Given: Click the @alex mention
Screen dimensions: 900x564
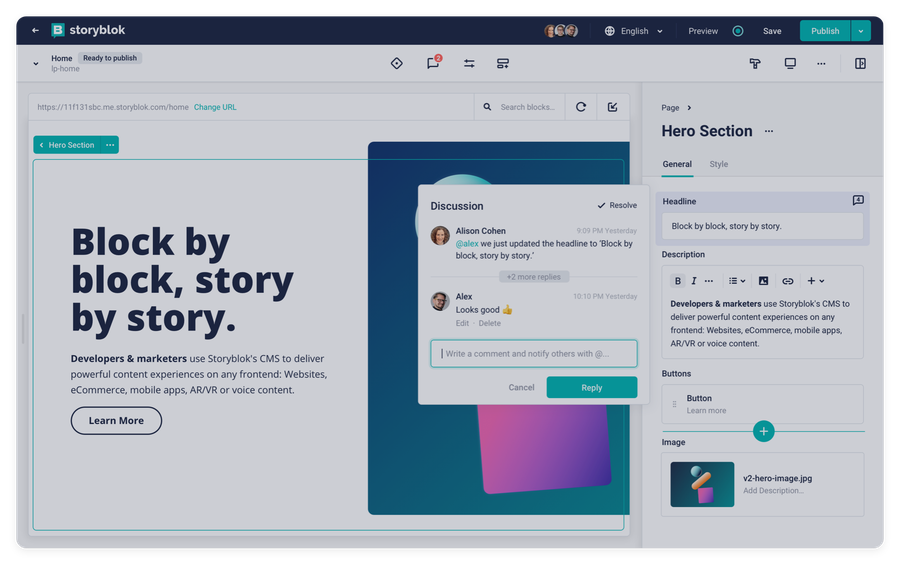Looking at the screenshot, I should point(467,243).
